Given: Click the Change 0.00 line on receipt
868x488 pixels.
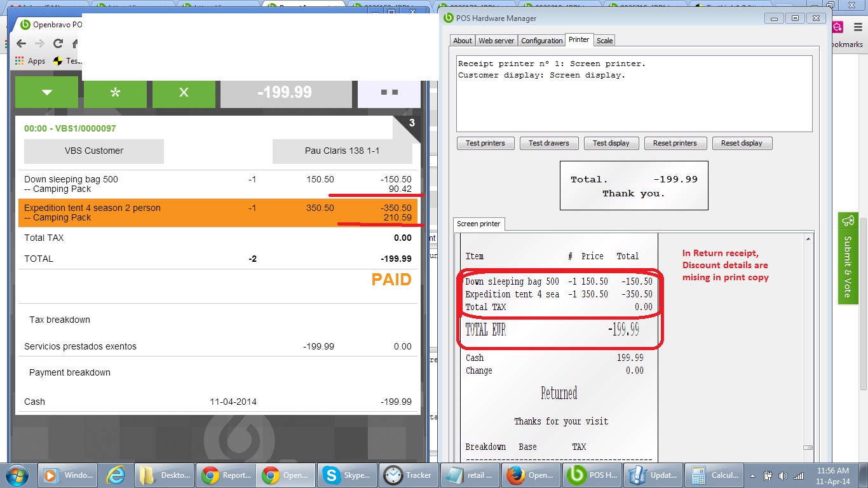Looking at the screenshot, I should [x=555, y=370].
